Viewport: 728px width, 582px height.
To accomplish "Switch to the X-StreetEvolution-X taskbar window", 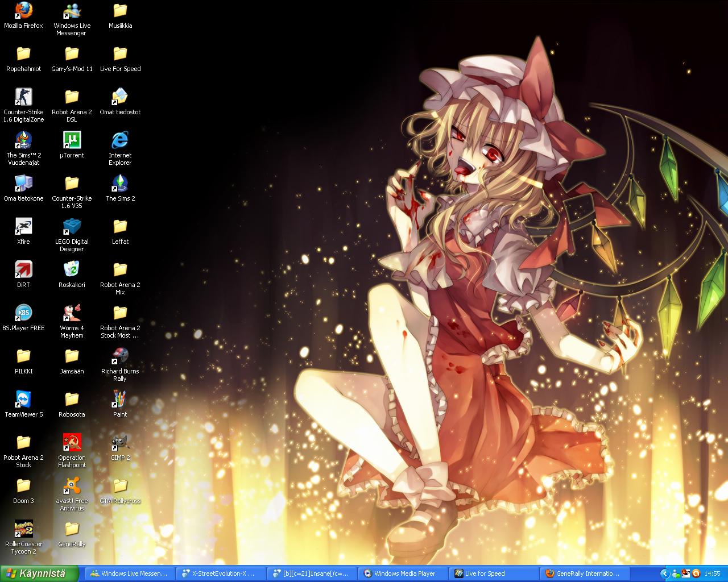I will click(x=221, y=573).
